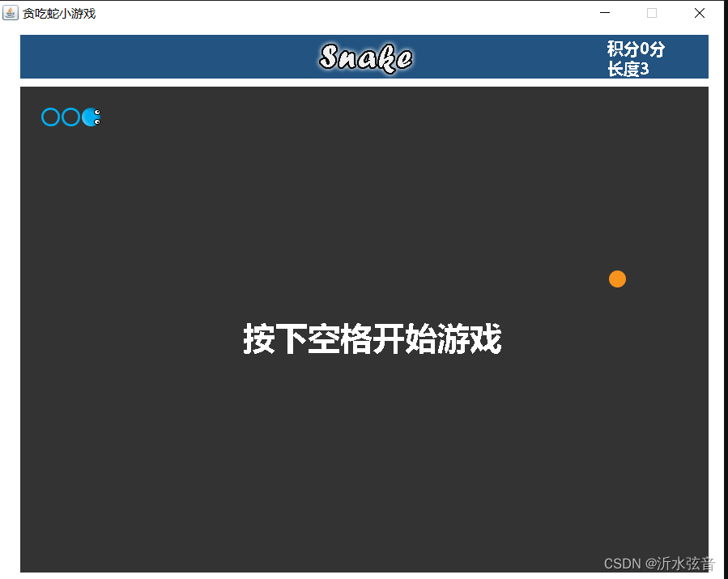
Task: Click the Java coffee cup icon in title bar
Action: click(11, 13)
